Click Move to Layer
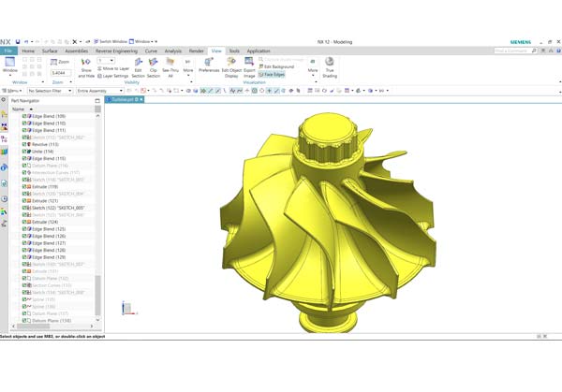This screenshot has width=562, height=392. 113,68
